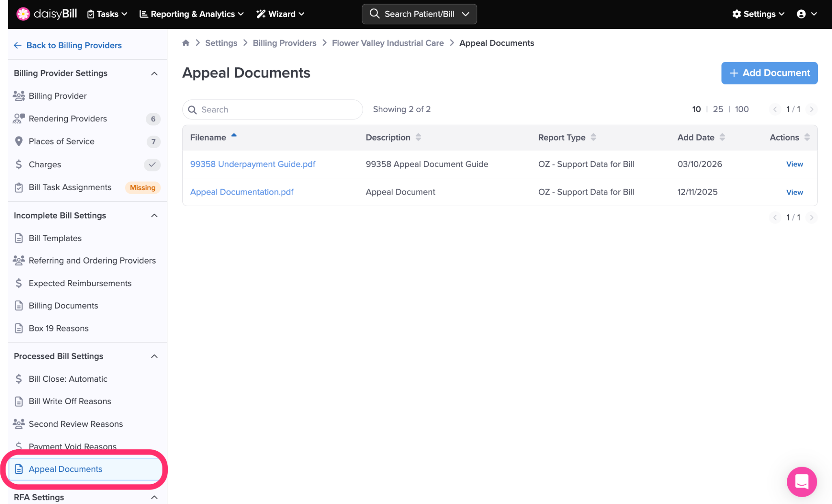Open the Settings dropdown in top bar

coord(758,14)
